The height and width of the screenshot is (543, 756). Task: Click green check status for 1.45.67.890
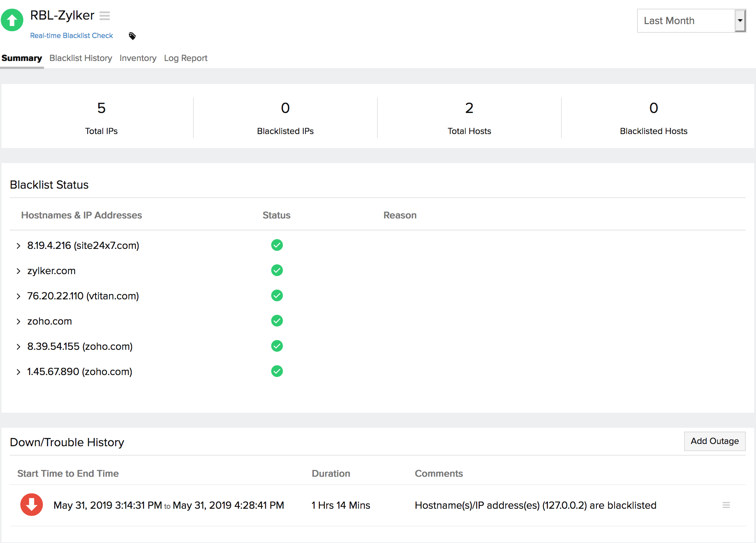[x=277, y=371]
